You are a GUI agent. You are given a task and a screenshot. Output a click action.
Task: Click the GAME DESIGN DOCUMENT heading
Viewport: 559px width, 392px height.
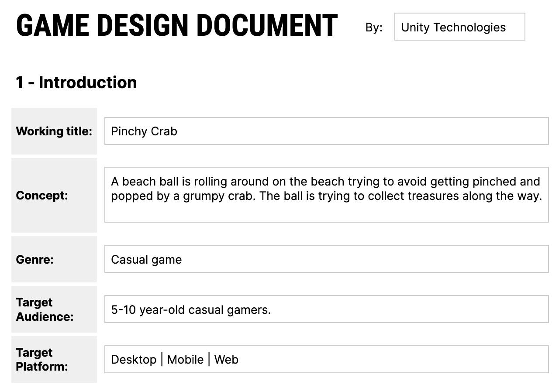(177, 25)
